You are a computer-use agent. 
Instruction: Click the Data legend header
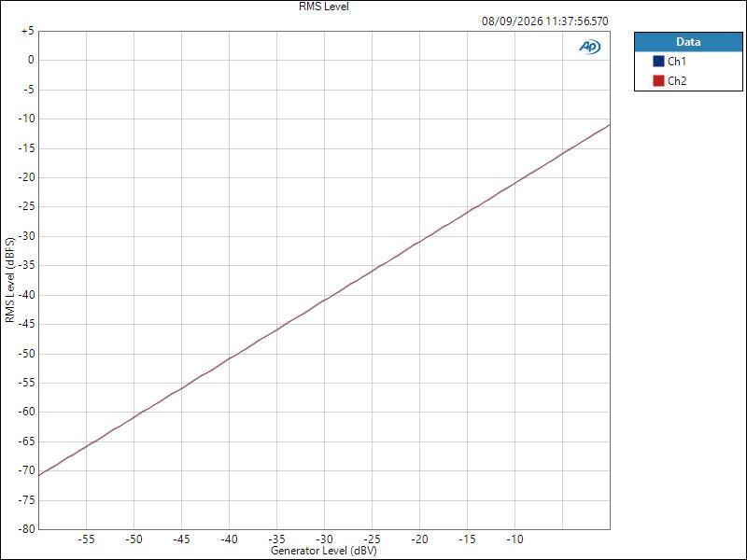pyautogui.click(x=688, y=42)
